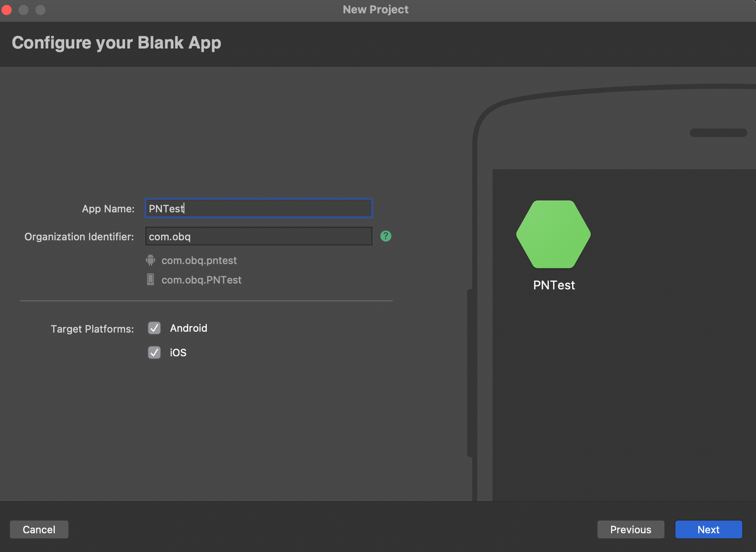Click inside the App Name field

point(258,208)
